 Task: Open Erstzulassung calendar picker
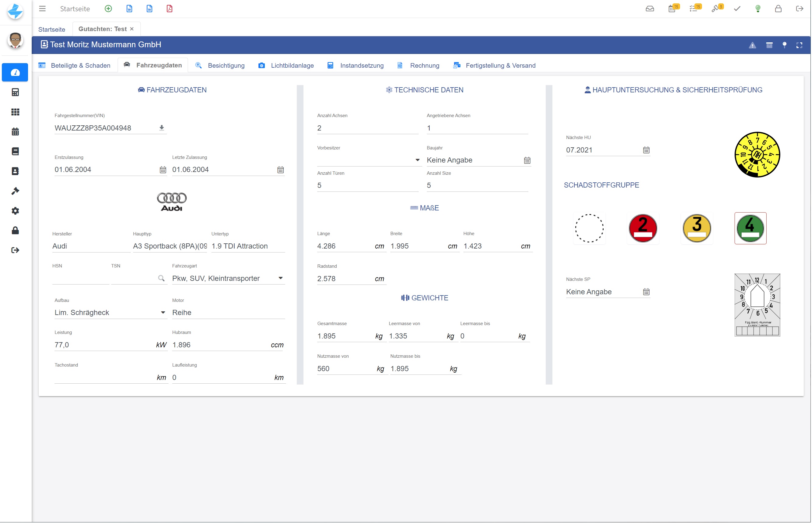[x=163, y=170]
